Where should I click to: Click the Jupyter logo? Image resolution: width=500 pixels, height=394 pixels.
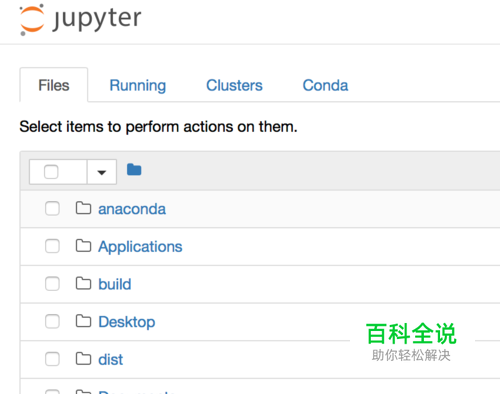point(80,19)
